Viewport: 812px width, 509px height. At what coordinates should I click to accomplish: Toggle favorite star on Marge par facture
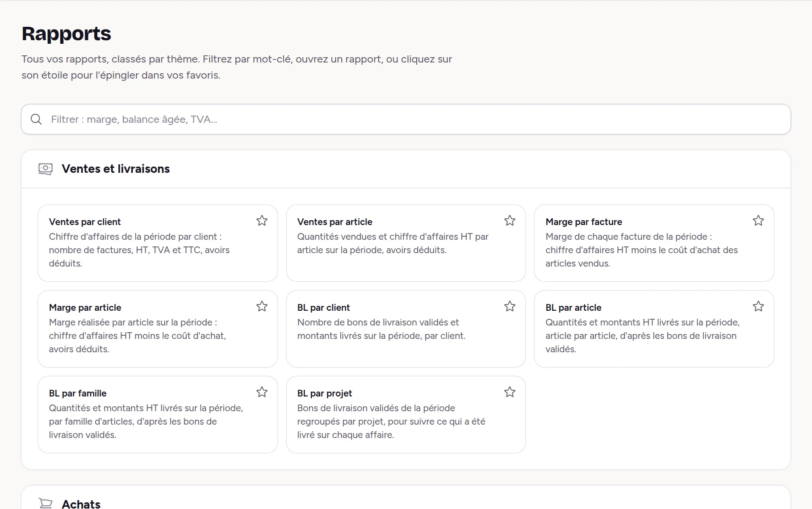(x=758, y=221)
